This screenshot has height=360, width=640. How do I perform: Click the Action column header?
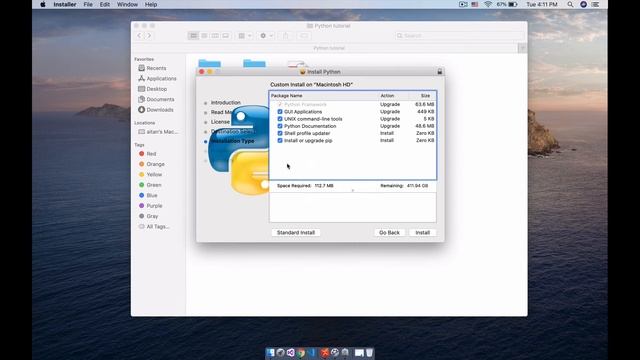coord(387,96)
